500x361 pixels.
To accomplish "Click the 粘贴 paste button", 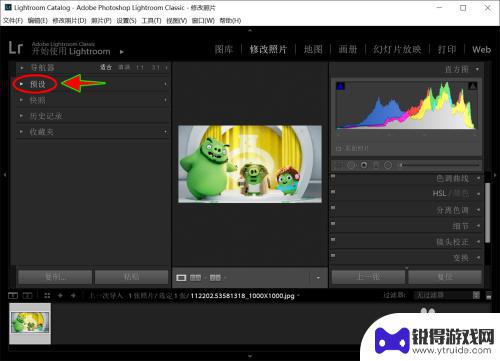I will (131, 277).
